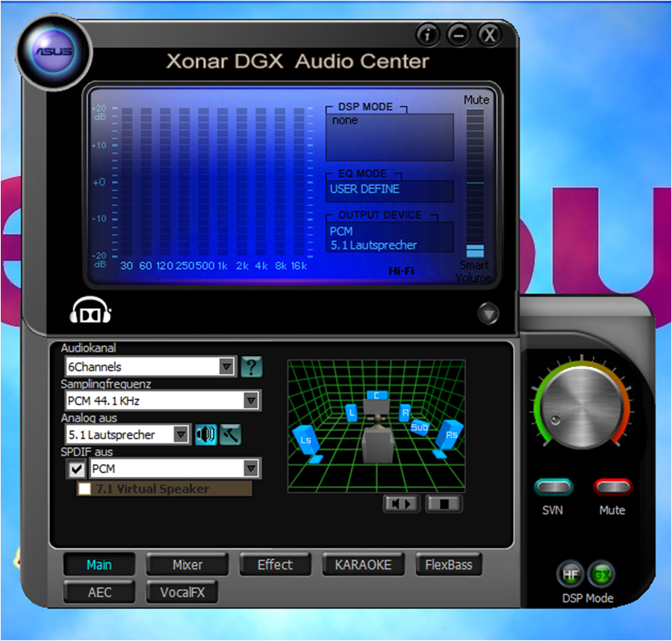This screenshot has height=641, width=672.
Task: Open the information button at the top
Action: pos(427,35)
